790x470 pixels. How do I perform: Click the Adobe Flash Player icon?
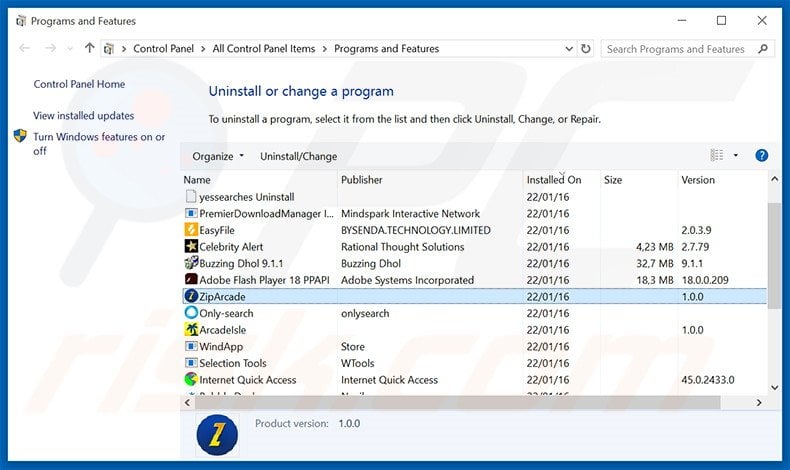click(191, 280)
